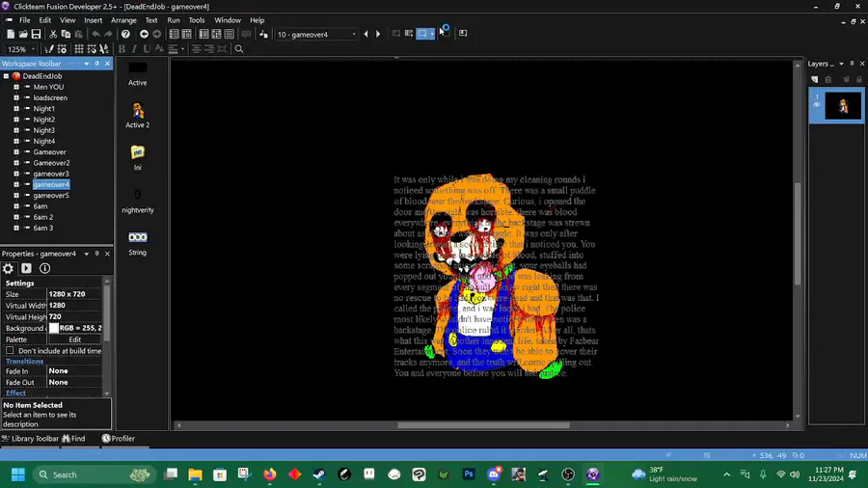Click the magnifier Zoom icon

[x=239, y=49]
